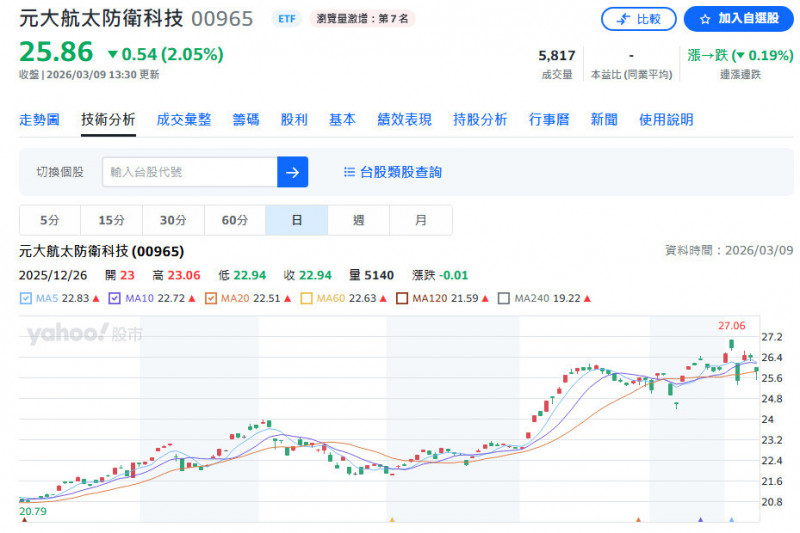Open the 行事曆 tab
800x533 pixels.
point(549,120)
